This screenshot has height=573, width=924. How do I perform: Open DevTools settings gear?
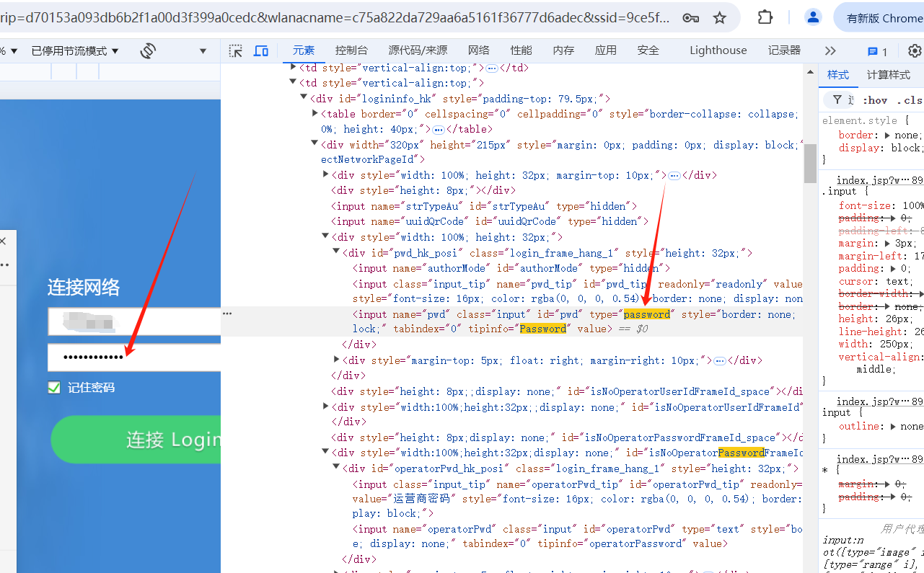click(x=915, y=50)
